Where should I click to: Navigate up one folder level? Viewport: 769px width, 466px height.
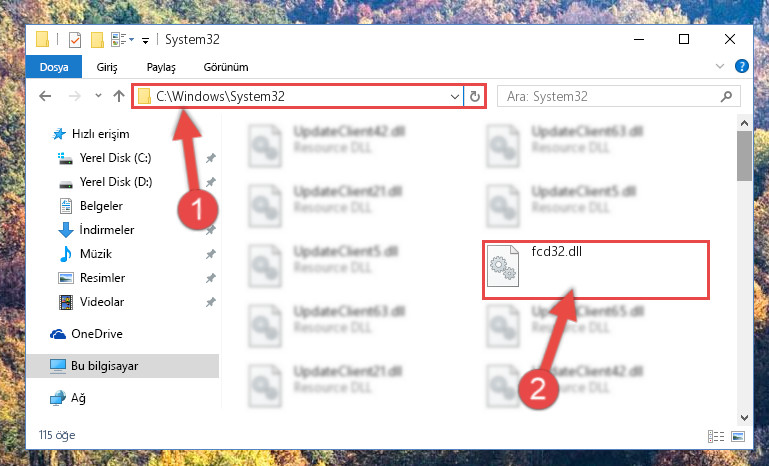click(119, 96)
